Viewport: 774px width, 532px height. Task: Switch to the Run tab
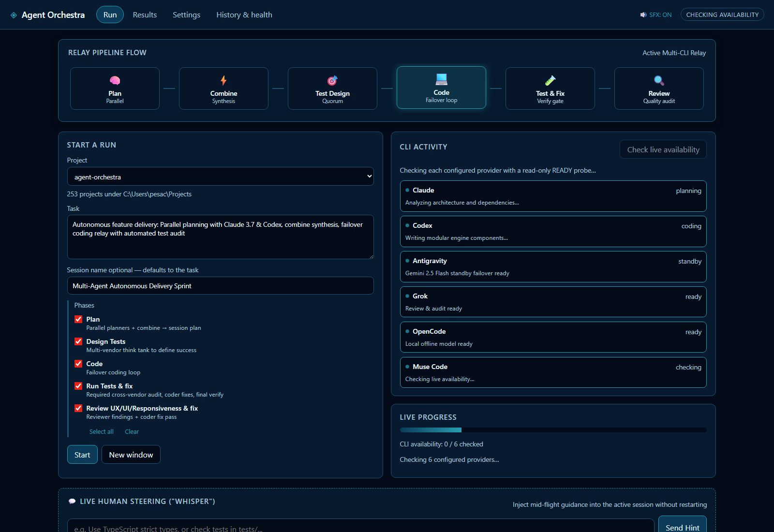pyautogui.click(x=110, y=15)
